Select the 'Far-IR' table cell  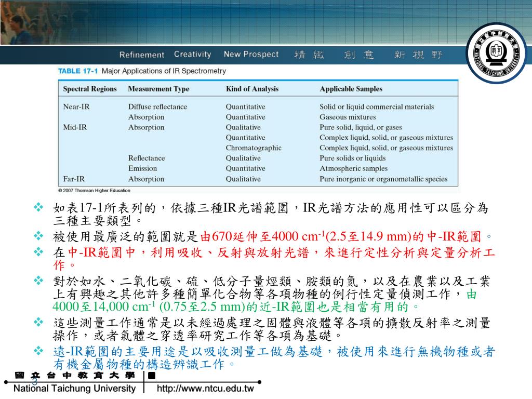(74, 179)
